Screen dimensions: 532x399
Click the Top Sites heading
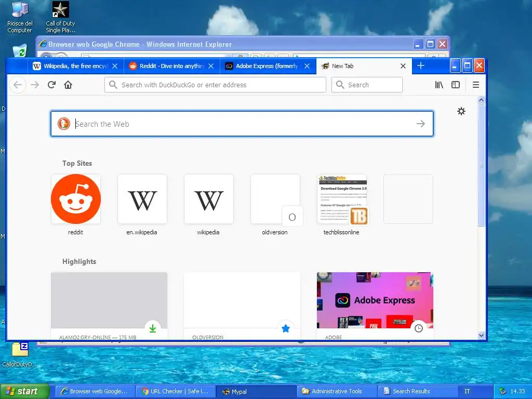(77, 163)
